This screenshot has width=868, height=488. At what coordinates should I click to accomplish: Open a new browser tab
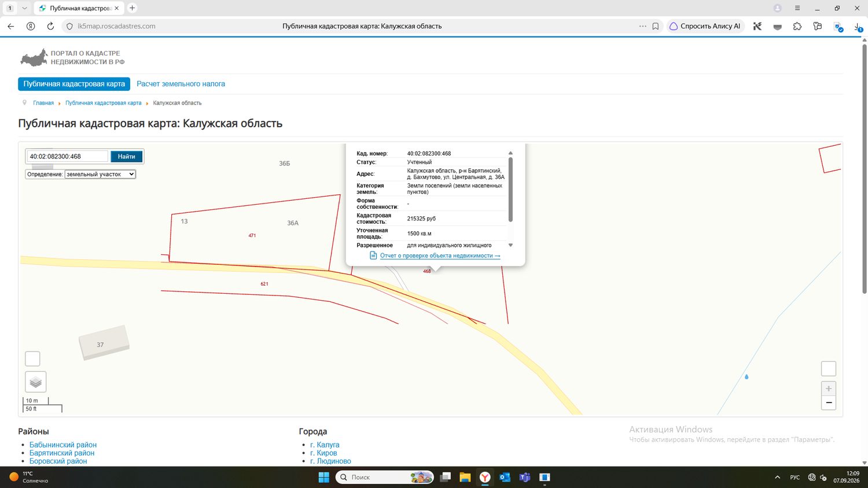coord(132,8)
